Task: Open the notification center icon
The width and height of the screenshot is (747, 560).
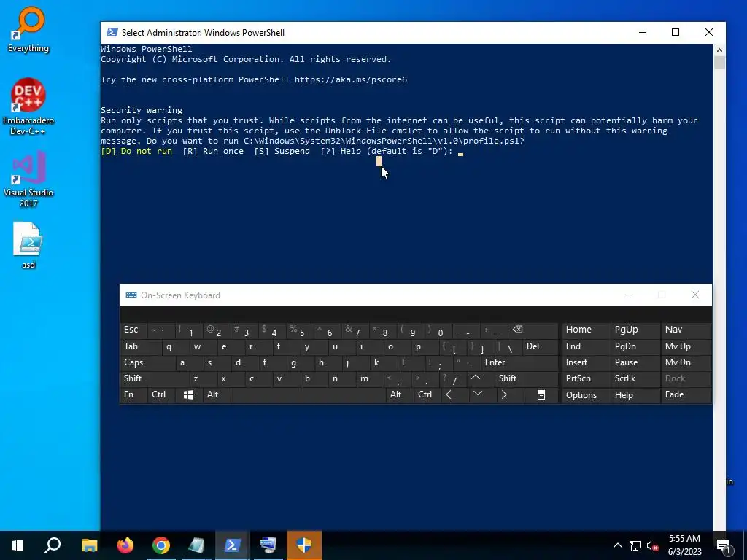Action: point(723,545)
